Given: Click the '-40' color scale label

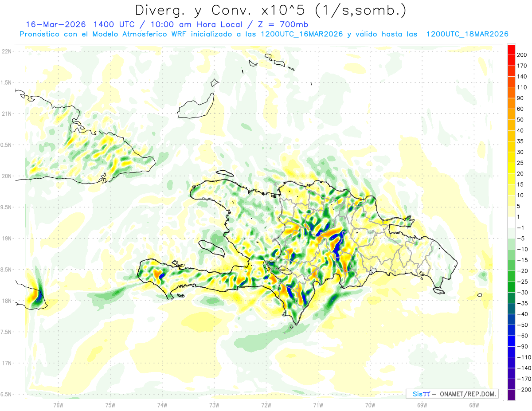Looking at the screenshot, I should pos(522,314).
